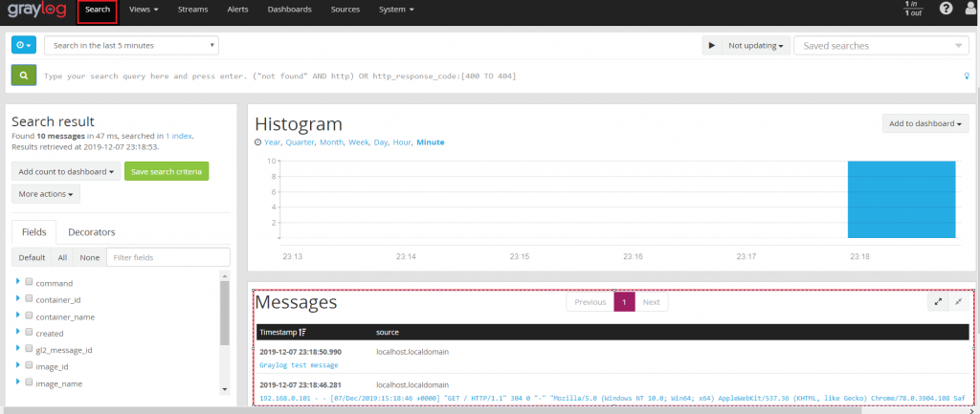Switch to the Fields tab

click(34, 231)
